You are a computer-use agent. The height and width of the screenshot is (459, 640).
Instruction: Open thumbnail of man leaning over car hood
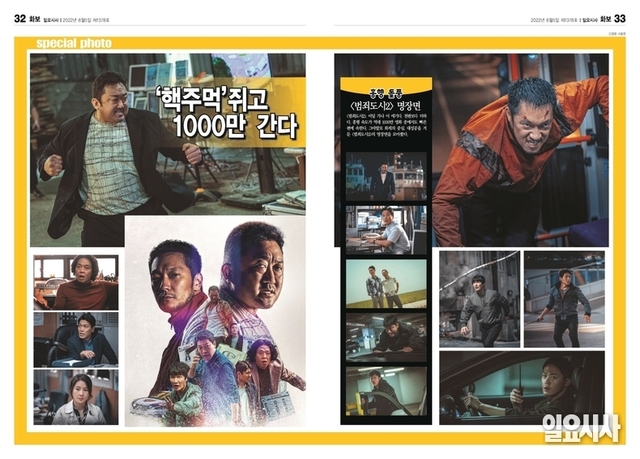(x=386, y=337)
